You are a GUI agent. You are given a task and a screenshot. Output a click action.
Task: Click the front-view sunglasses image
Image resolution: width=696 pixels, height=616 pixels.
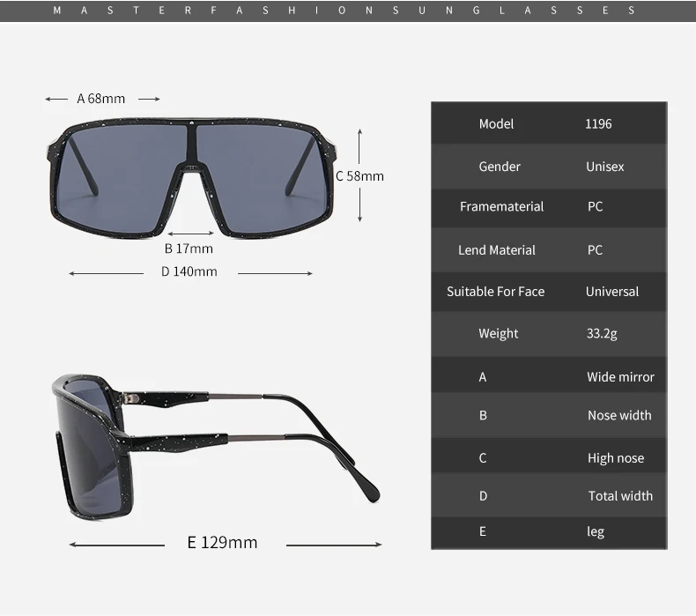coord(192,178)
